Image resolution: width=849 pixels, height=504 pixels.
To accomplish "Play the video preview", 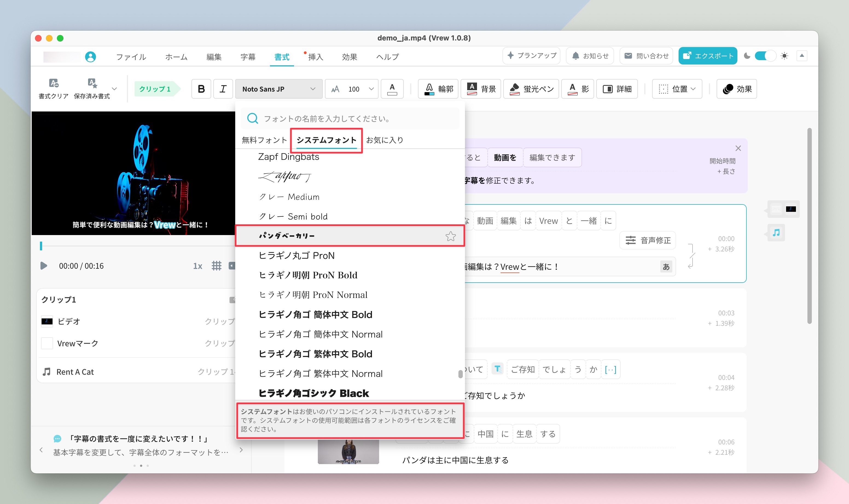I will pyautogui.click(x=43, y=266).
